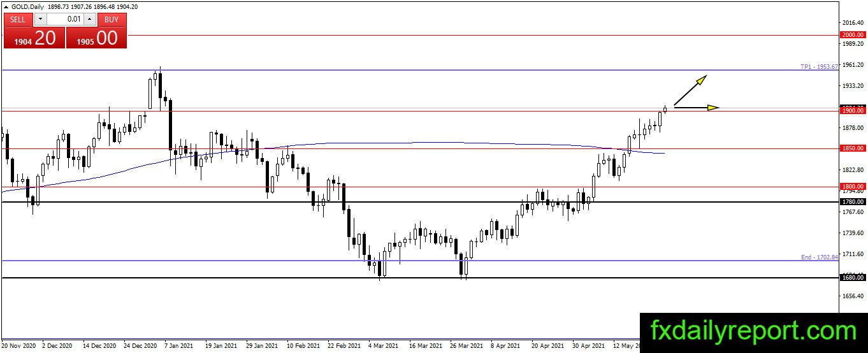Click the 1878.00 price axis value
This screenshot has height=353, width=868.
853,128
